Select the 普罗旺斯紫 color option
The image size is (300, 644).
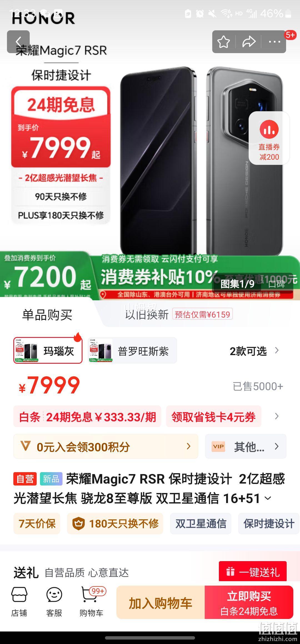132,350
